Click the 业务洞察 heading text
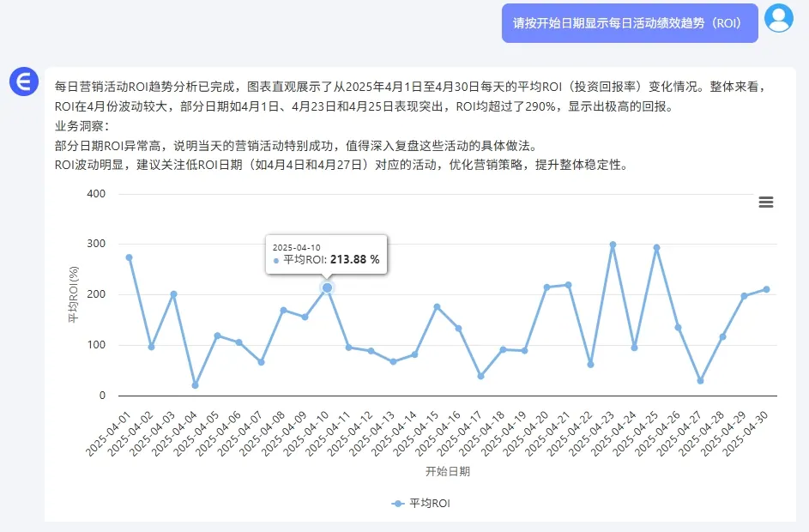This screenshot has width=809, height=532. tap(82, 126)
